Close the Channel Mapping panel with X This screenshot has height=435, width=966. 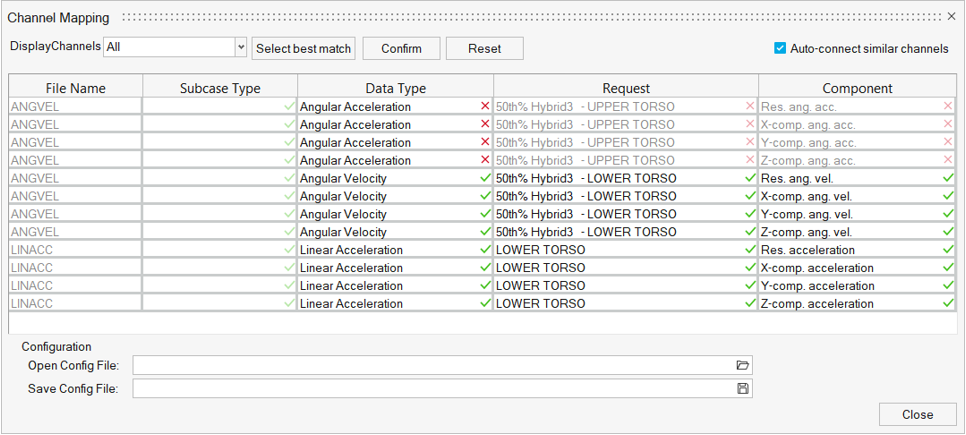point(952,17)
